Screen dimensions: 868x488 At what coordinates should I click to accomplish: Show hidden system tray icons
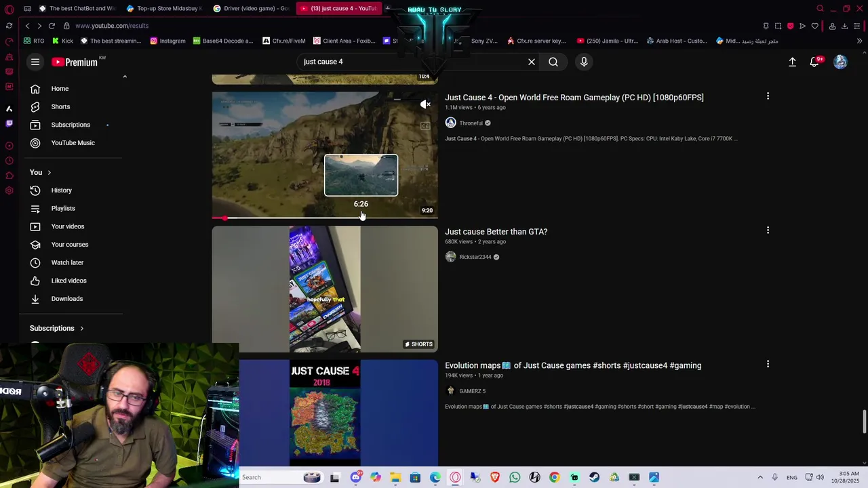760,477
